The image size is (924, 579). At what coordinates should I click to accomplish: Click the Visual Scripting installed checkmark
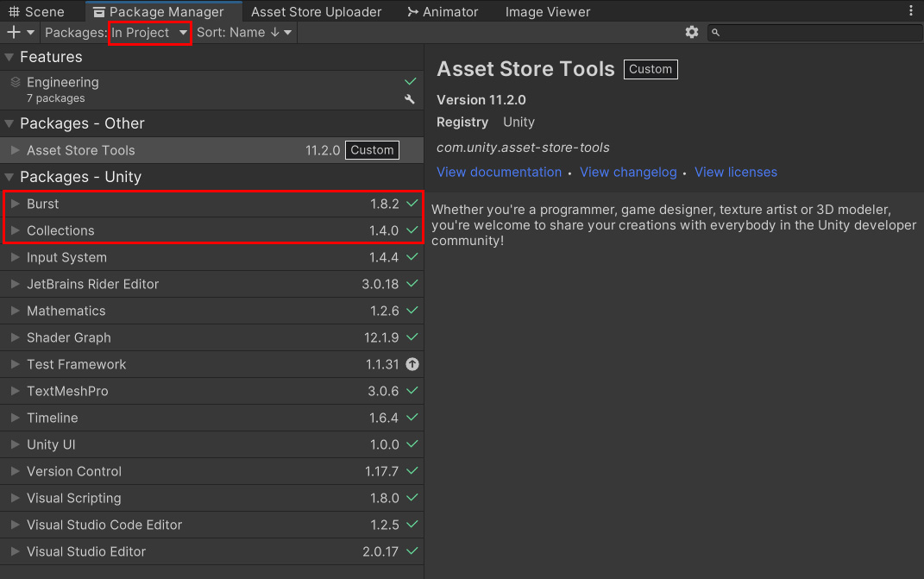point(412,497)
